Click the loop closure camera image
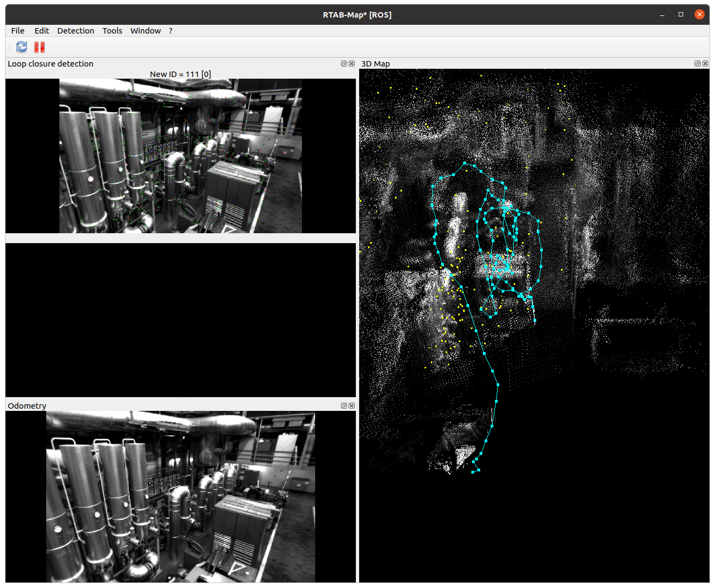The width and height of the screenshot is (715, 588). coord(180,156)
